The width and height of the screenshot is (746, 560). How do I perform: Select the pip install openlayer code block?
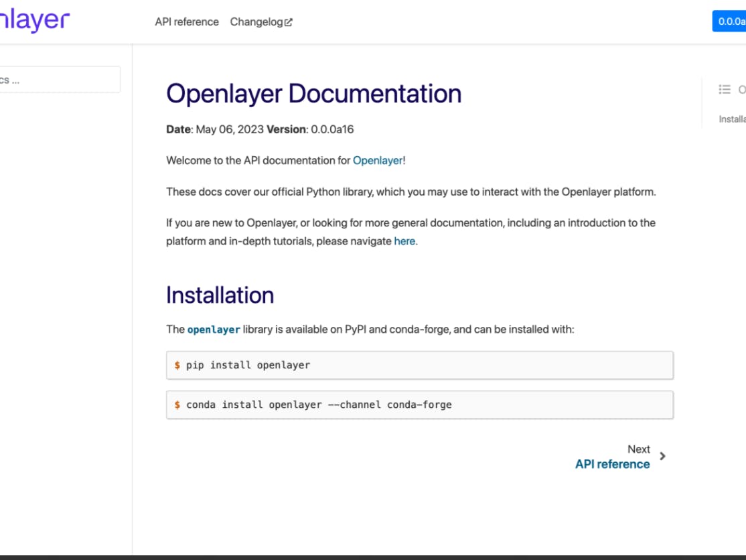coord(420,364)
